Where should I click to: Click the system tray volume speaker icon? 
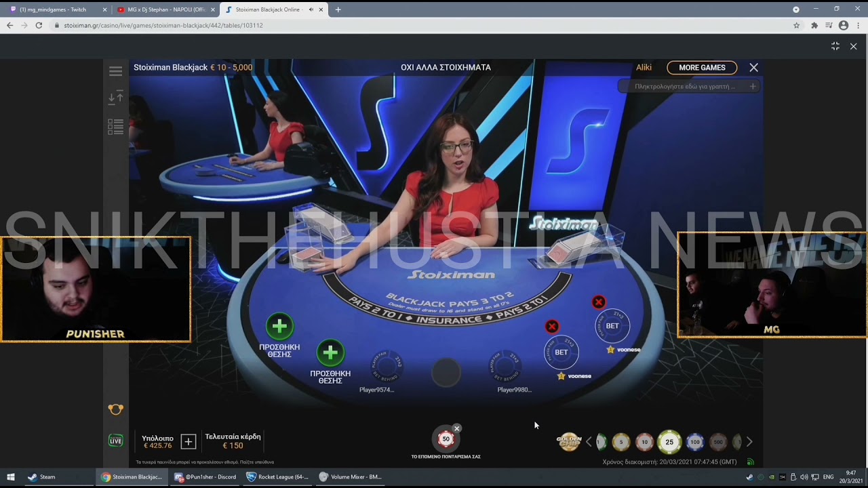[804, 477]
